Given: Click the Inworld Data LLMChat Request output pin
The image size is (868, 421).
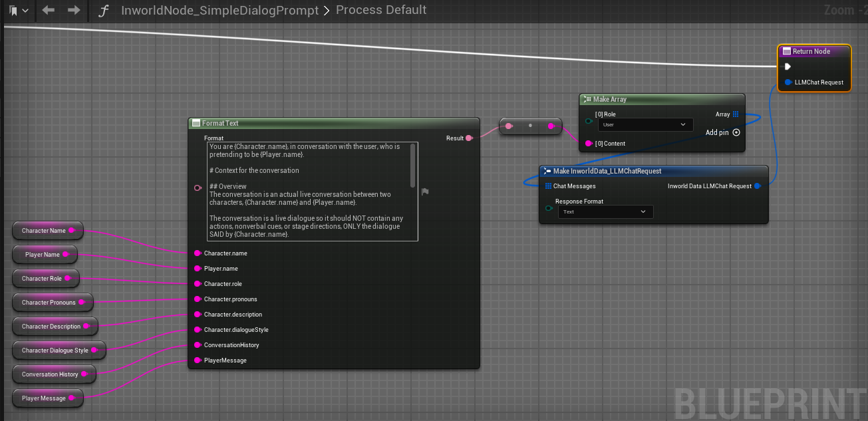Looking at the screenshot, I should pos(757,186).
